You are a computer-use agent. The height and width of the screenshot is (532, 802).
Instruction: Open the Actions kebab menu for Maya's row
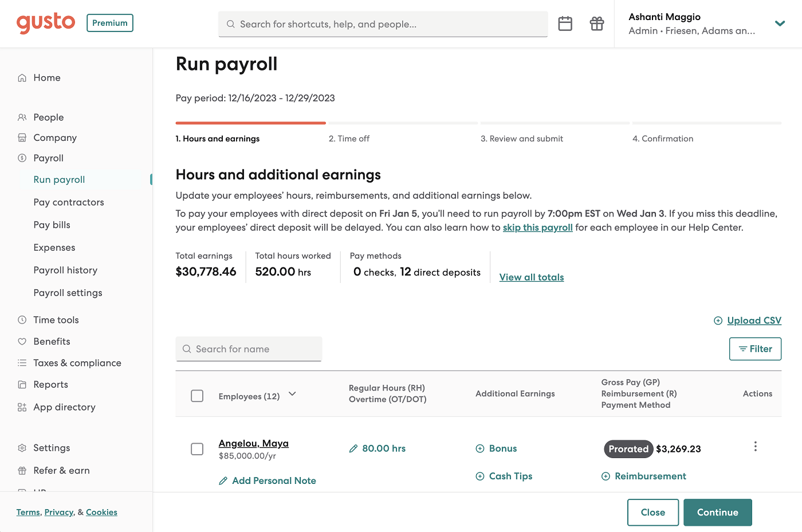pyautogui.click(x=755, y=446)
